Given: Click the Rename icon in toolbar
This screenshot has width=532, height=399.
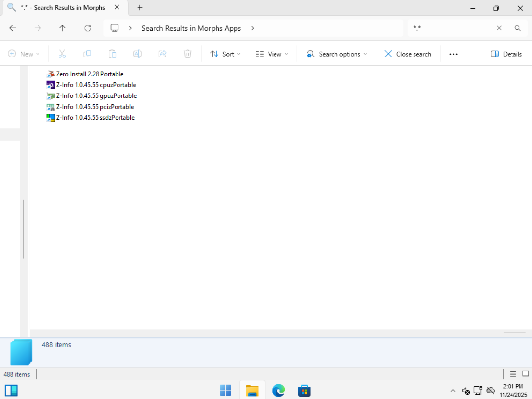Looking at the screenshot, I should [138, 54].
